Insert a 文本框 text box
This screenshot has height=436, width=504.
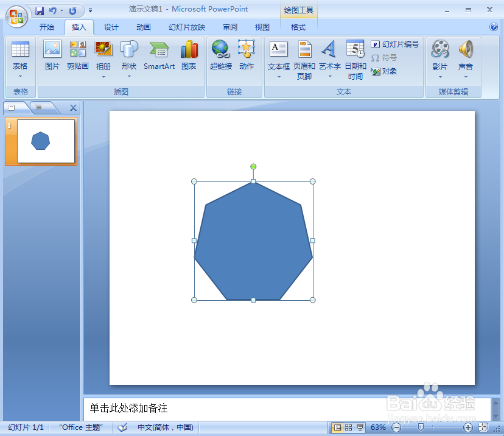click(279, 55)
